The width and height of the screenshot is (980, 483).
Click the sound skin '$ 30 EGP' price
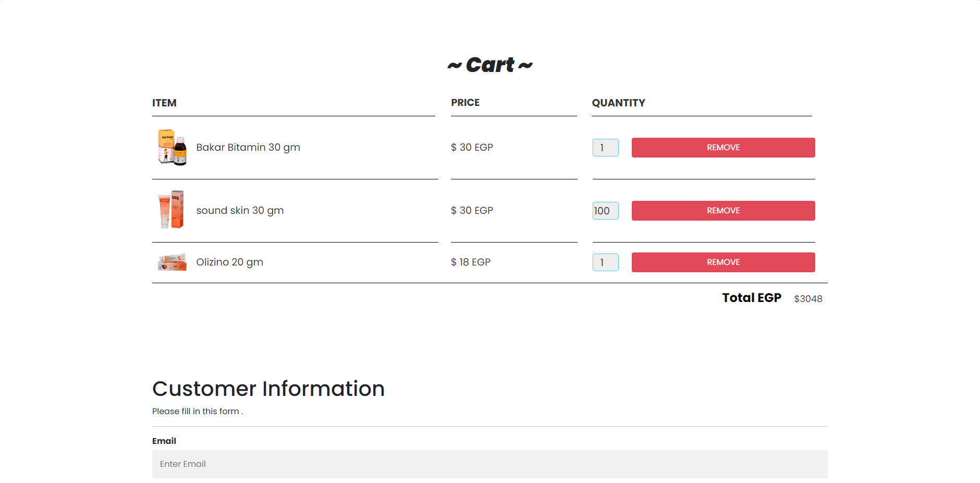pos(472,211)
